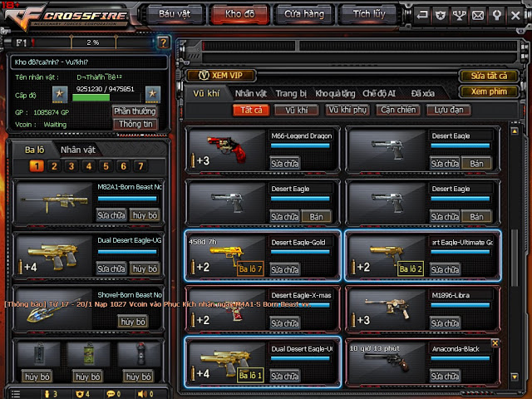Click the XEM VIP button

[x=221, y=76]
